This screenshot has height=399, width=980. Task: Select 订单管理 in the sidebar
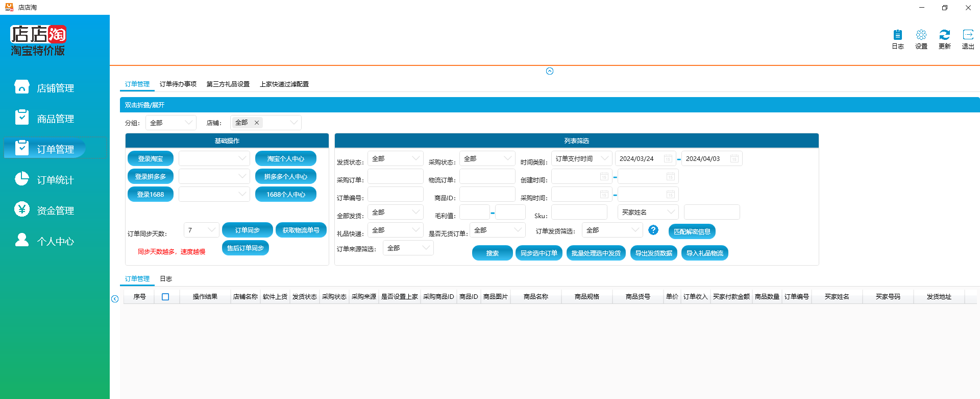pos(45,149)
